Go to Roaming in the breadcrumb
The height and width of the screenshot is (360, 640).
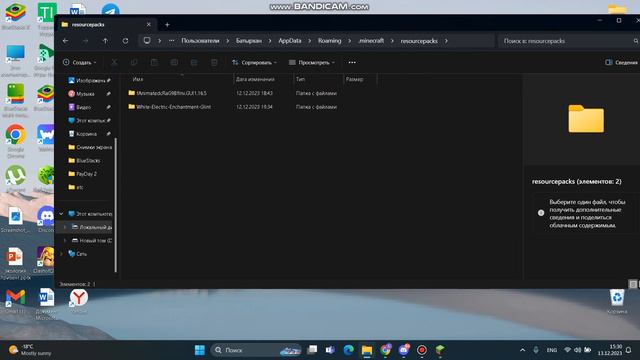click(x=329, y=41)
